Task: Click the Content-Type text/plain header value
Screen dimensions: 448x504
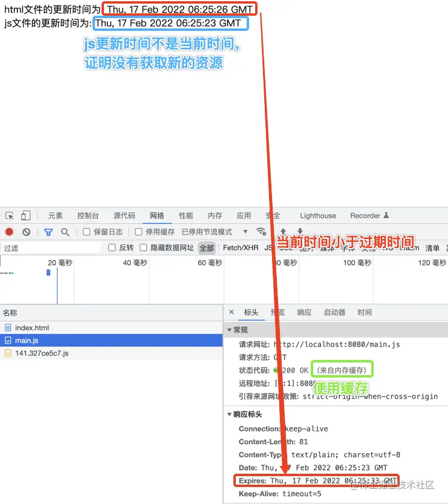Action: tap(346, 455)
